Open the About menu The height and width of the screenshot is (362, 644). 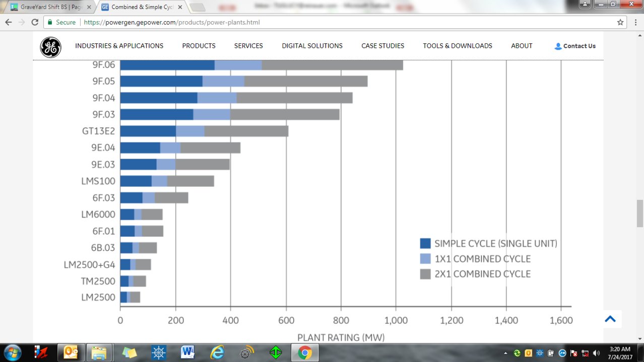coord(522,46)
